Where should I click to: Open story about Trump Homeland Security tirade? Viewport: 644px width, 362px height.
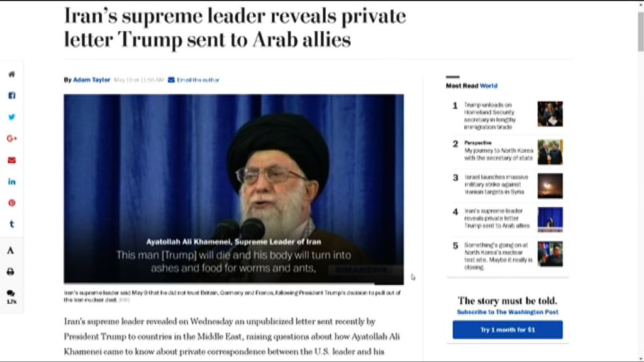(489, 116)
